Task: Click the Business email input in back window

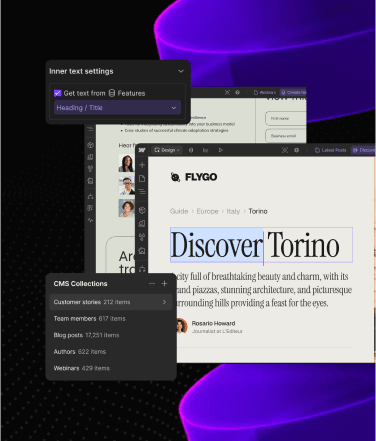Action: (x=286, y=136)
